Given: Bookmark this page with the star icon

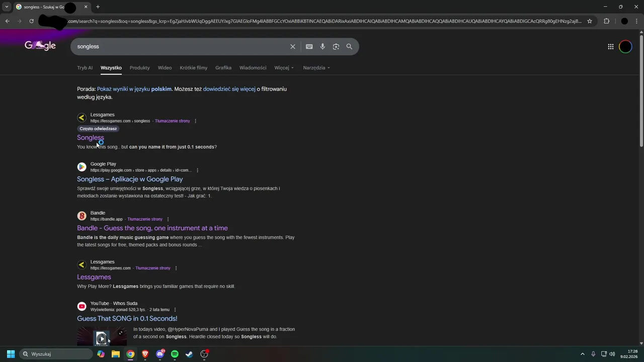Looking at the screenshot, I should 590,21.
